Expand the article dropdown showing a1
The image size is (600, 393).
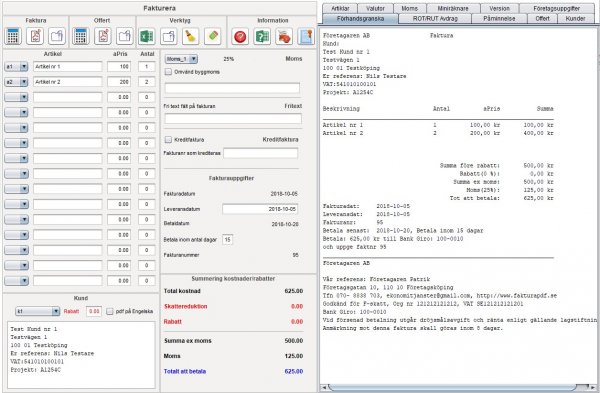pyautogui.click(x=16, y=67)
